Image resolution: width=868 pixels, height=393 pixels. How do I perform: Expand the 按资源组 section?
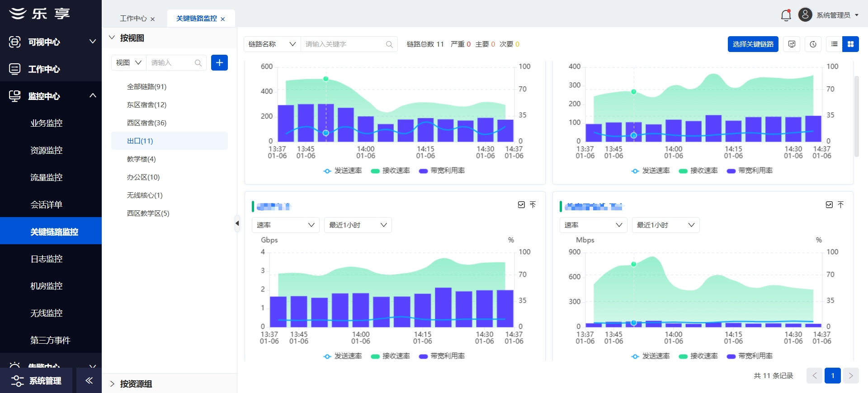pyautogui.click(x=136, y=384)
